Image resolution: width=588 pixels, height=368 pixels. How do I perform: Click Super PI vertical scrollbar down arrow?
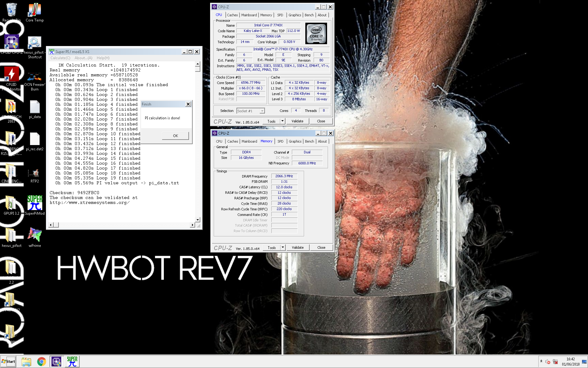point(198,220)
